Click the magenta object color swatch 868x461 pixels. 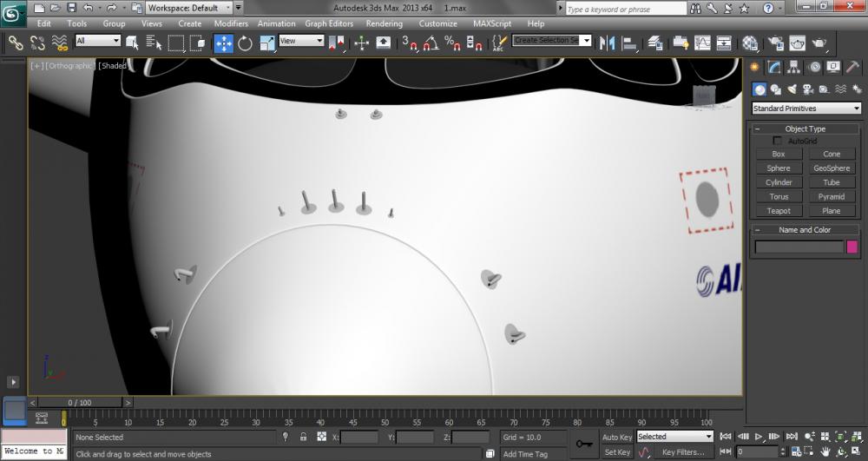coord(852,247)
